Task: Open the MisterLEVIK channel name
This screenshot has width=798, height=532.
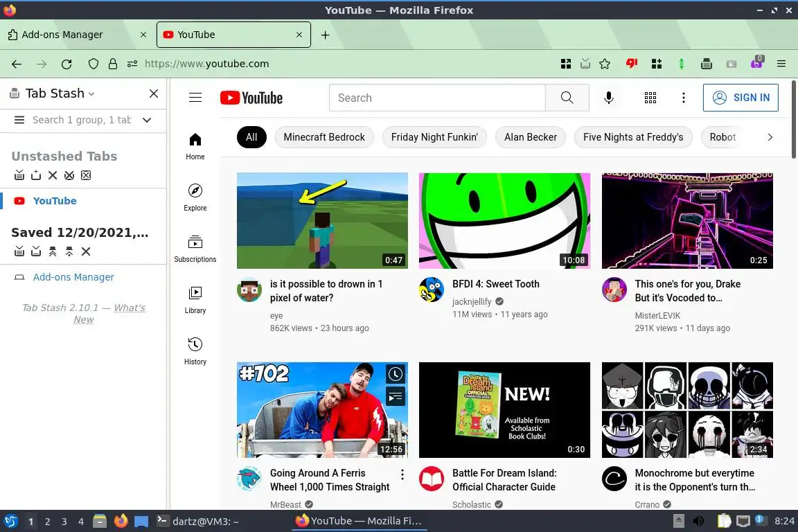Action: tap(657, 316)
